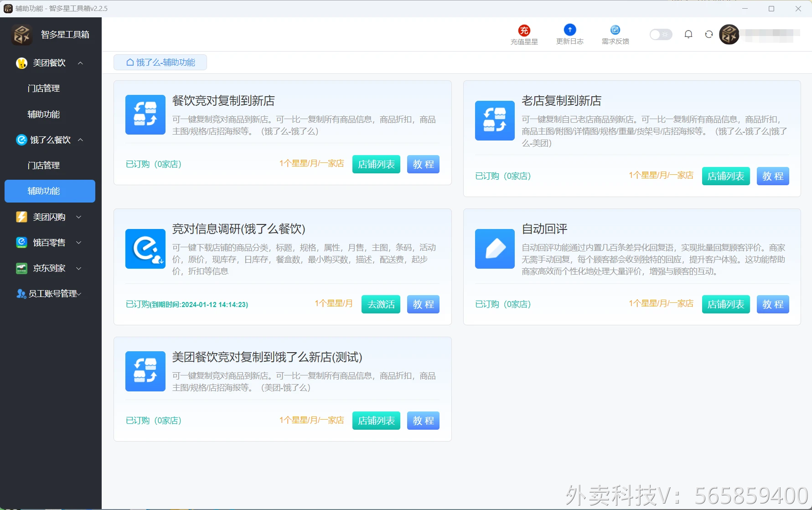This screenshot has height=510, width=812.
Task: Click 已订购 expiry date text 2024-01-12
Action: 187,304
